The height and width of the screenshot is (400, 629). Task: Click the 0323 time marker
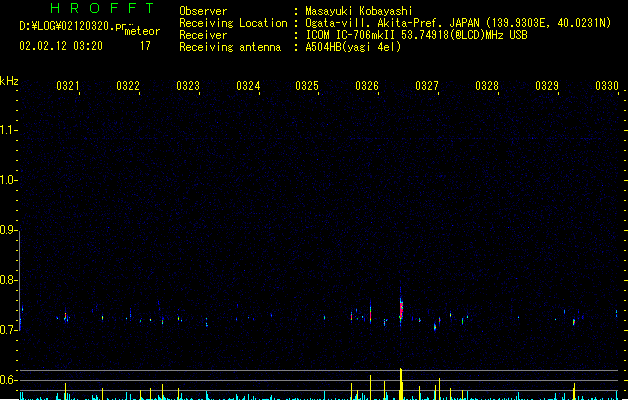tap(188, 86)
